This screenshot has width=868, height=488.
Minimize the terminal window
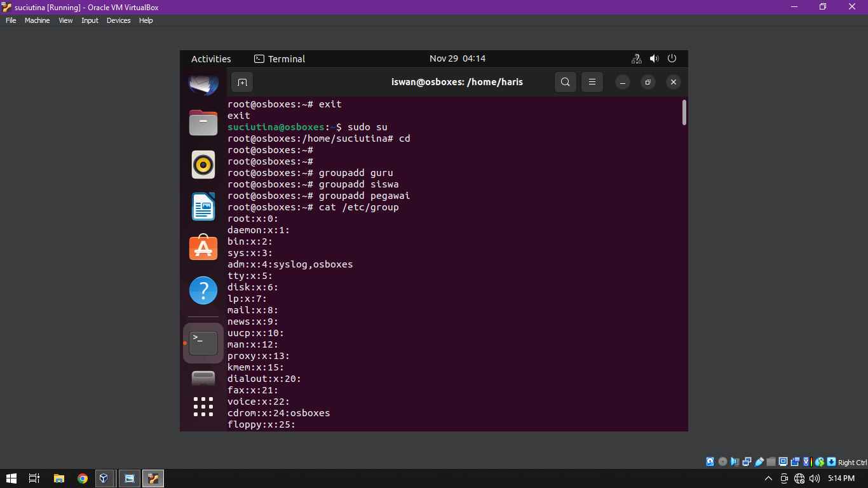click(x=623, y=82)
